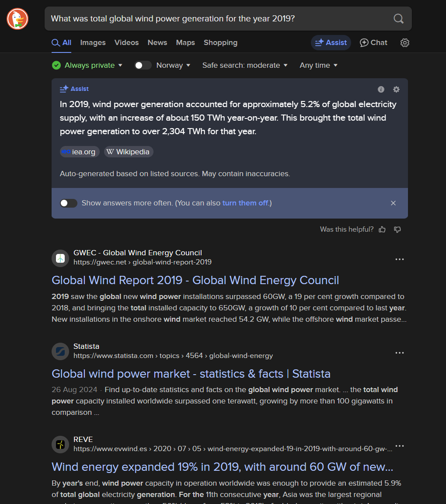Open the Norway region dropdown
The image size is (446, 504).
pyautogui.click(x=173, y=65)
